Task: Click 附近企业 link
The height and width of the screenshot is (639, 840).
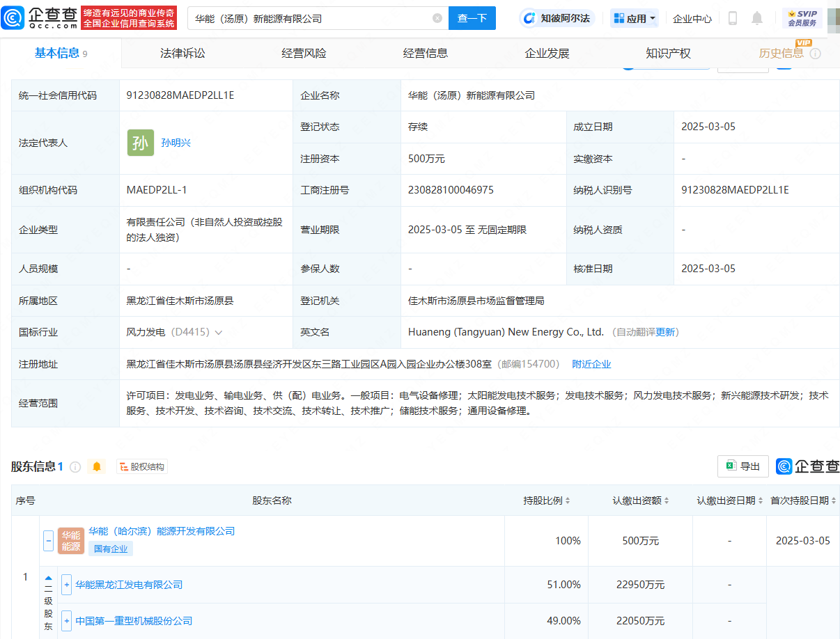Action: tap(591, 364)
